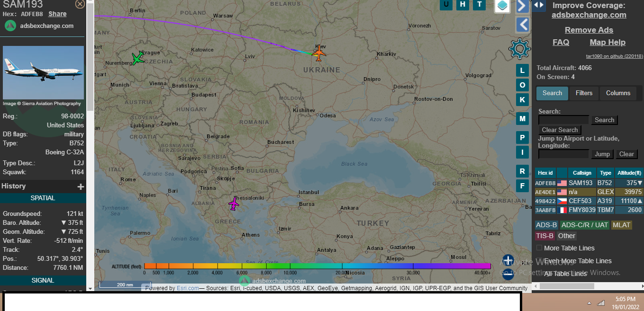Toggle the F map button
644x311 pixels.
(x=522, y=186)
